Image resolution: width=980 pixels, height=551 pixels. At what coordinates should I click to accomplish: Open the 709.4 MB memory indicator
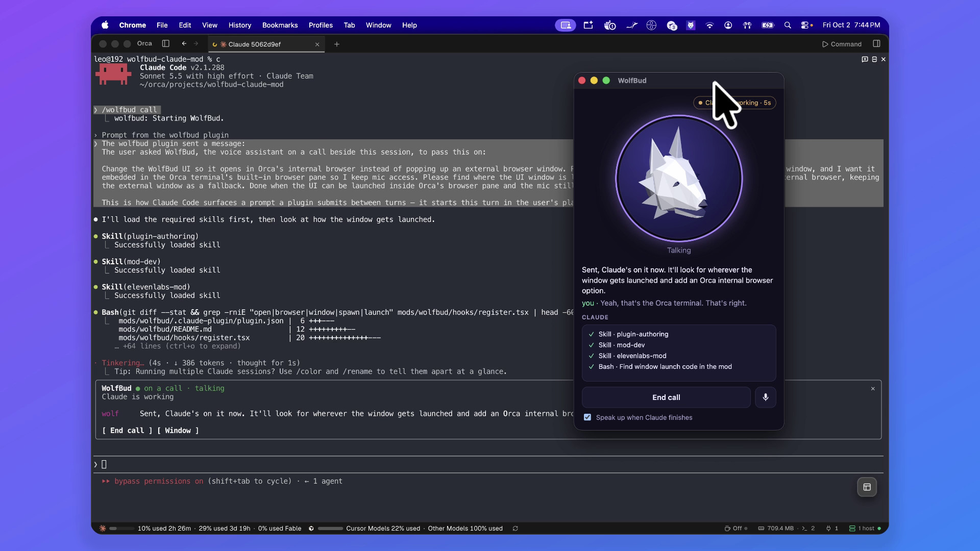point(775,529)
